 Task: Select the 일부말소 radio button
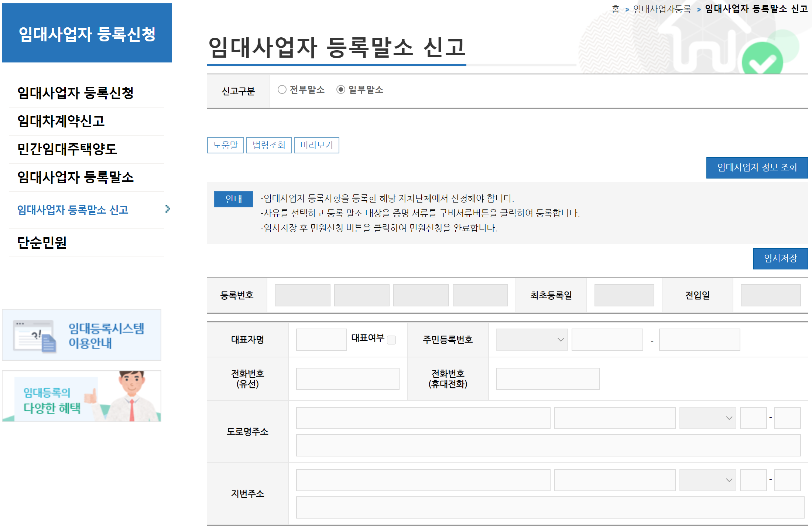pyautogui.click(x=340, y=90)
